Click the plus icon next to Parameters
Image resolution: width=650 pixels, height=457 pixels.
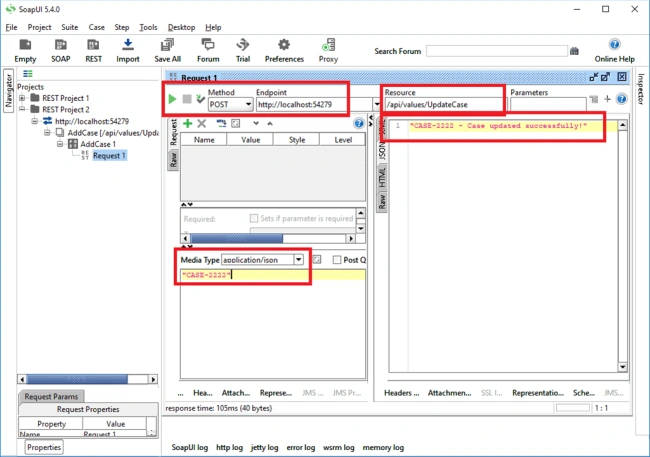pyautogui.click(x=607, y=99)
